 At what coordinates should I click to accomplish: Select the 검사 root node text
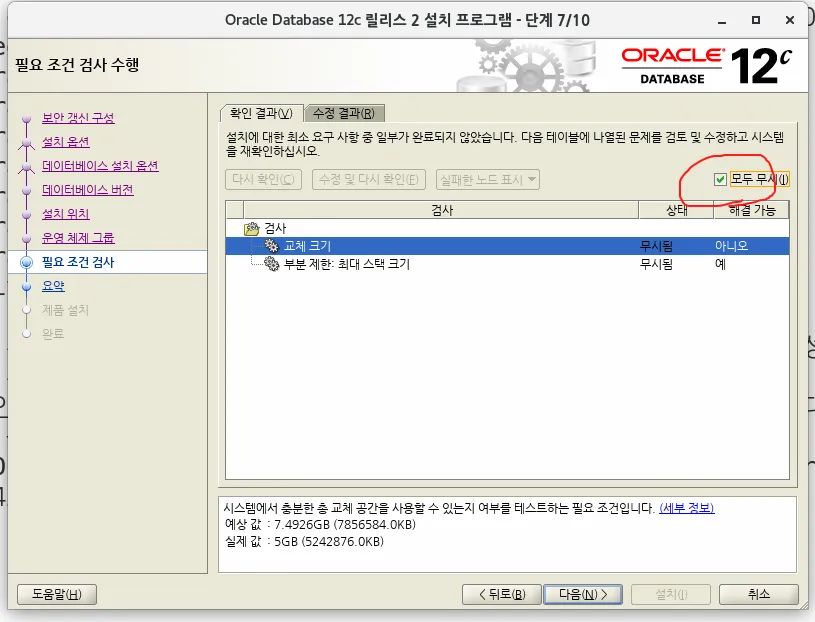pyautogui.click(x=275, y=228)
